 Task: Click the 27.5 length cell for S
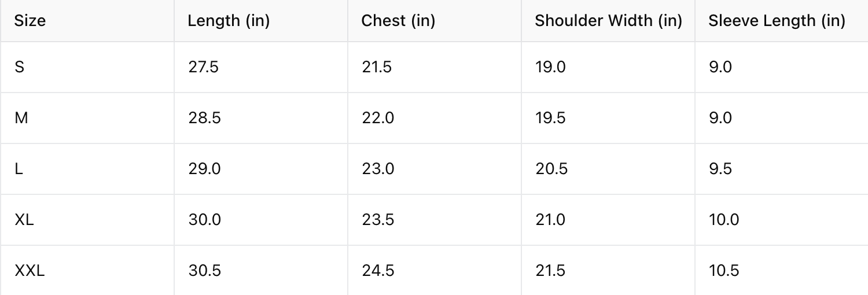tap(203, 67)
